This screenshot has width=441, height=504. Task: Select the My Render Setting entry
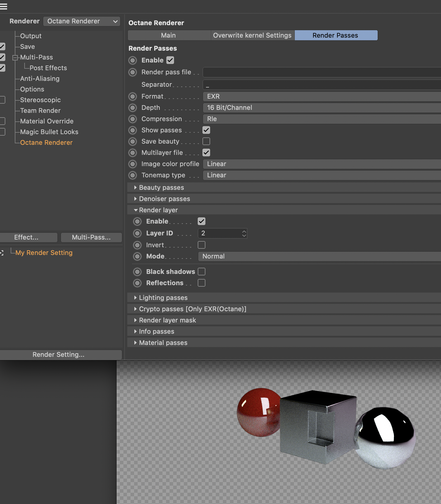(44, 253)
